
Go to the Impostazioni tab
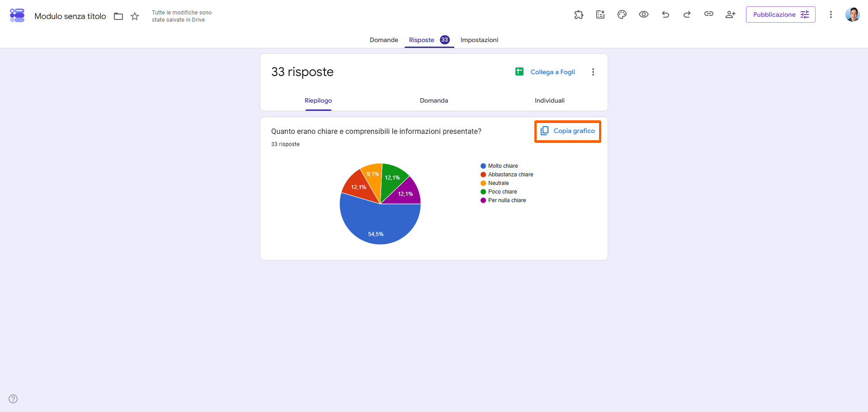tap(479, 40)
